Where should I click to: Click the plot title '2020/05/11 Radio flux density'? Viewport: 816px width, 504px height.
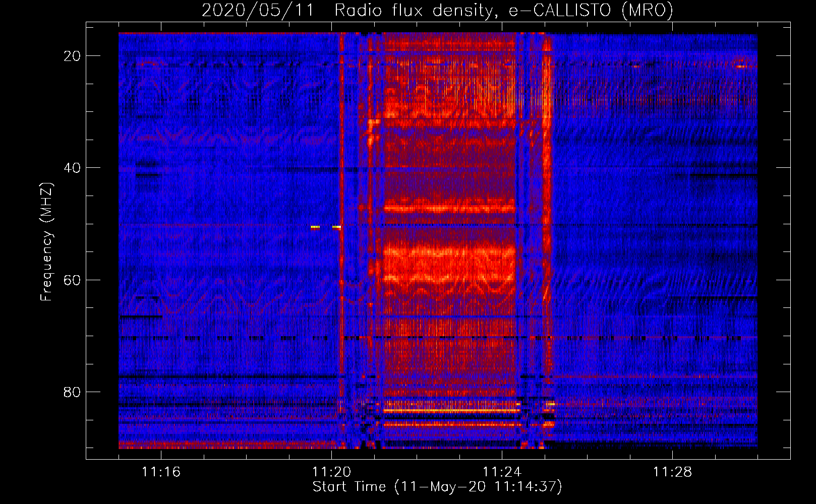pos(437,10)
